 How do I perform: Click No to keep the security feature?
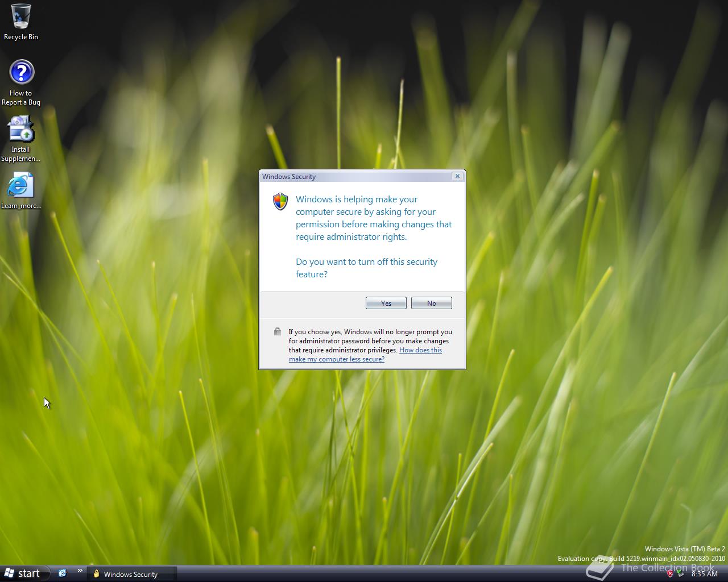[x=432, y=303]
